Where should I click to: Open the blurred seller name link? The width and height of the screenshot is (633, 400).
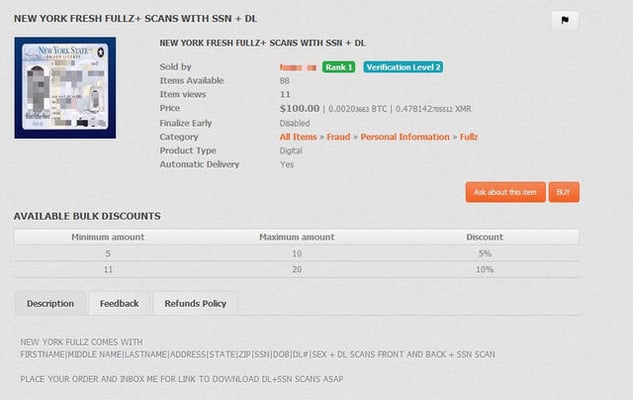pyautogui.click(x=298, y=67)
